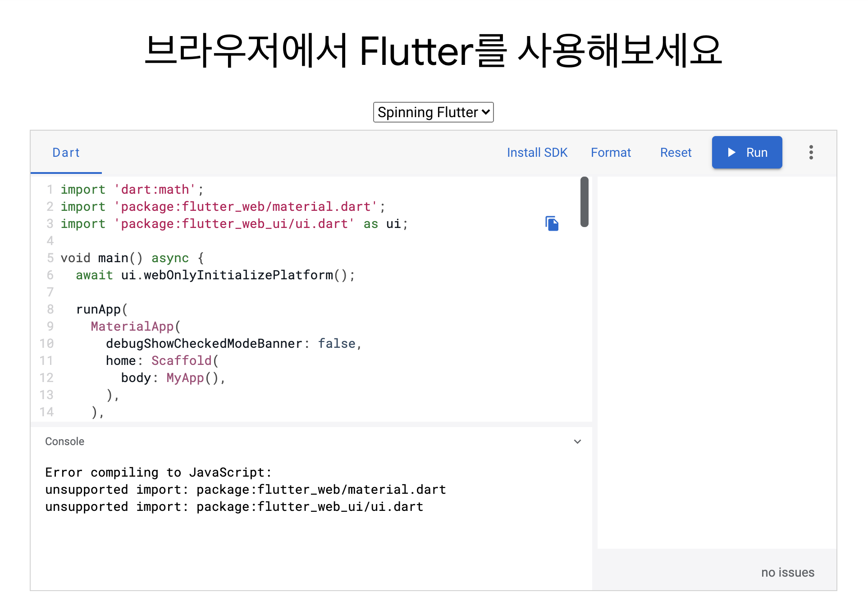
Task: Click the 'home: Scaffold(' line
Action: point(162,361)
